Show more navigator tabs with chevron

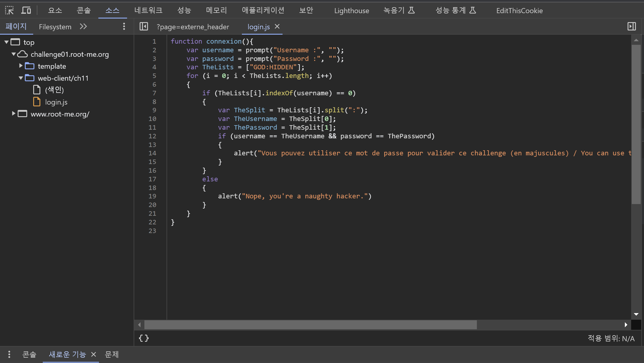83,27
